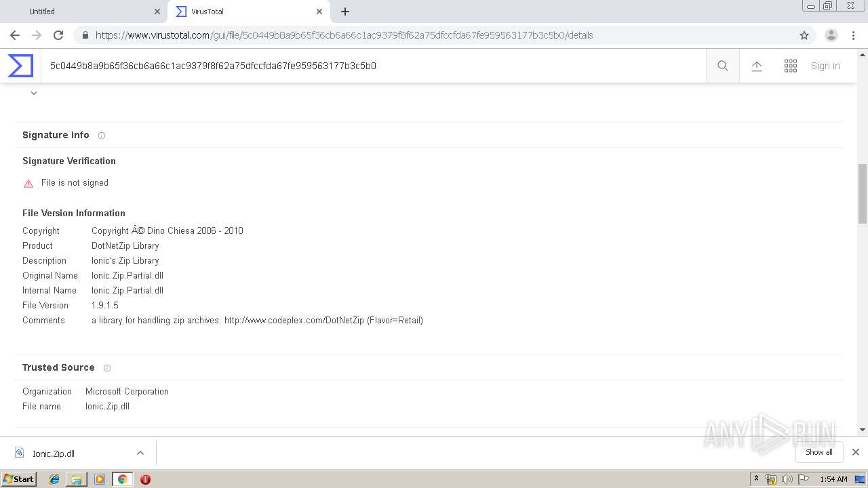Click the Trusted Source heading
Viewport: 868px width, 488px height.
coord(58,368)
